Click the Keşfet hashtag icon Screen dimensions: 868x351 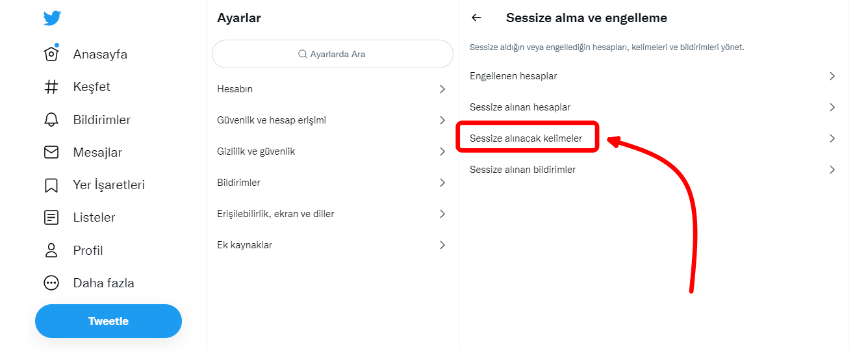(51, 87)
